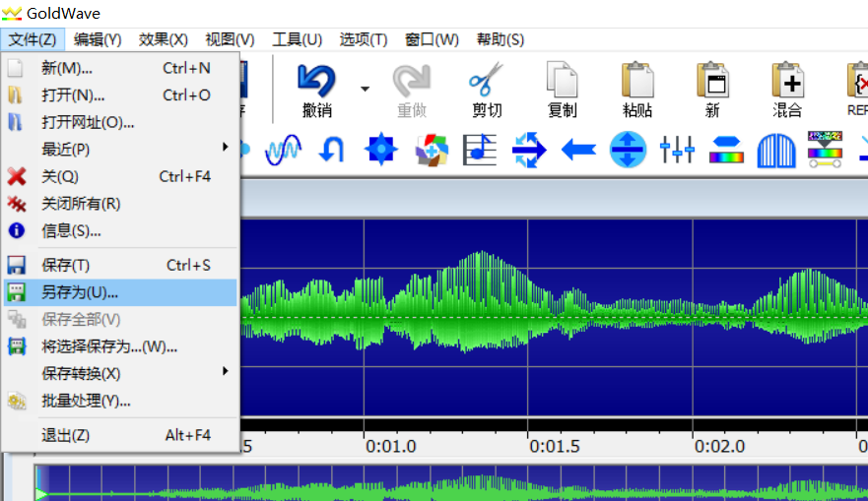
Task: Select 关闭所有(R) menu entry
Action: point(120,204)
